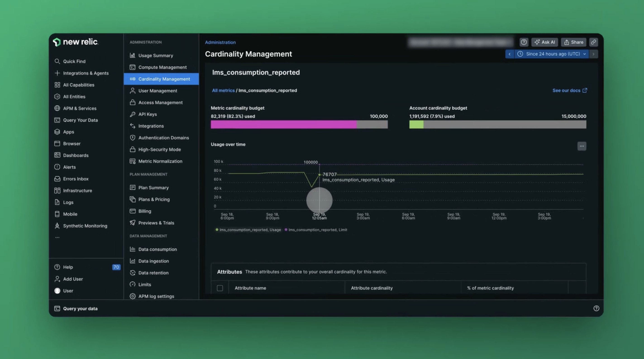Open the Errors Inbox icon
This screenshot has height=359, width=644.
[x=57, y=179]
